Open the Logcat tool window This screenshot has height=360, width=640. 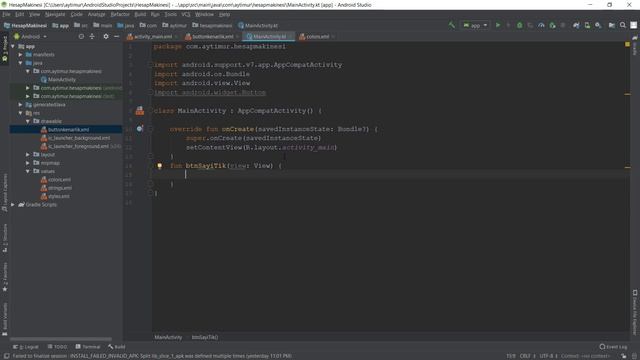tap(26, 347)
